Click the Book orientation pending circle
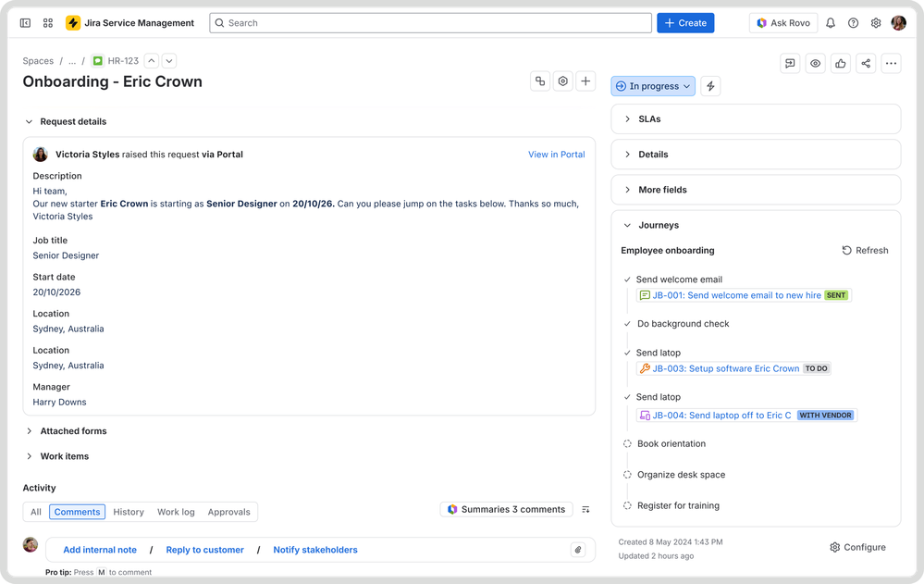The height and width of the screenshot is (584, 924). coord(628,443)
